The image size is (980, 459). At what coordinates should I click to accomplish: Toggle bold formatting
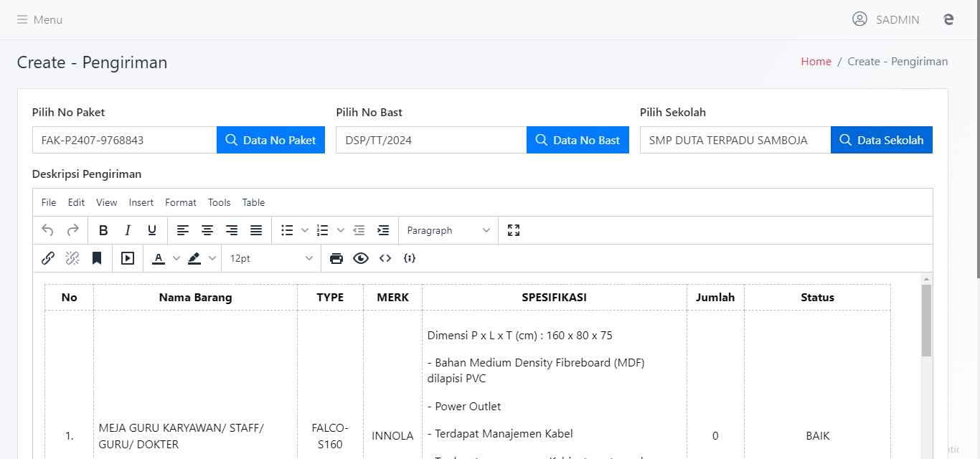tap(103, 229)
